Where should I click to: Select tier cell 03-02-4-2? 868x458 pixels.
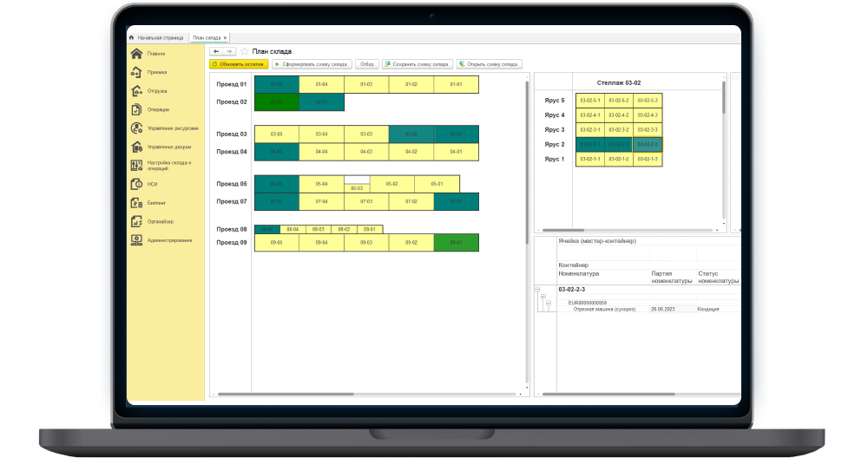[x=619, y=115]
